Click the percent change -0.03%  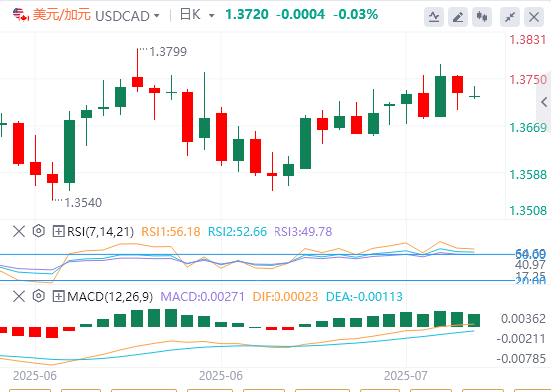355,14
